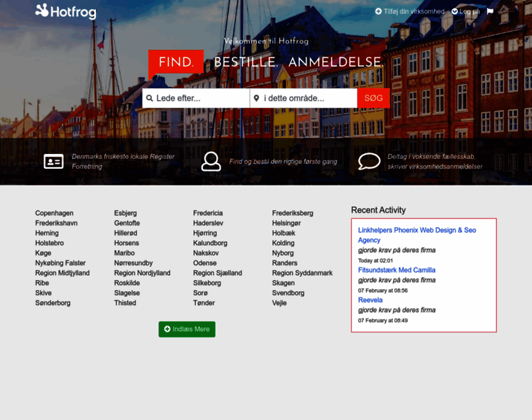The height and width of the screenshot is (420, 532).
Task: Open the Esbjerg city link
Action: pyautogui.click(x=125, y=213)
